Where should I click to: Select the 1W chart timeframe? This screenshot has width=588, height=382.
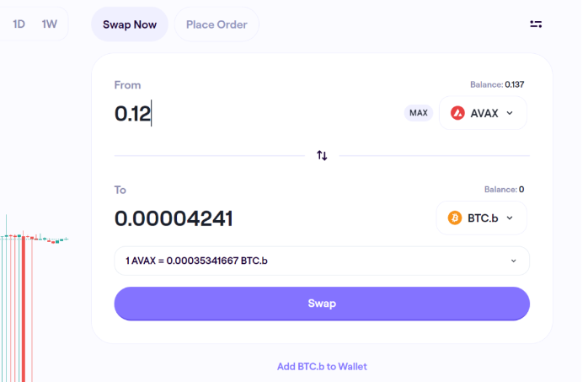[49, 24]
